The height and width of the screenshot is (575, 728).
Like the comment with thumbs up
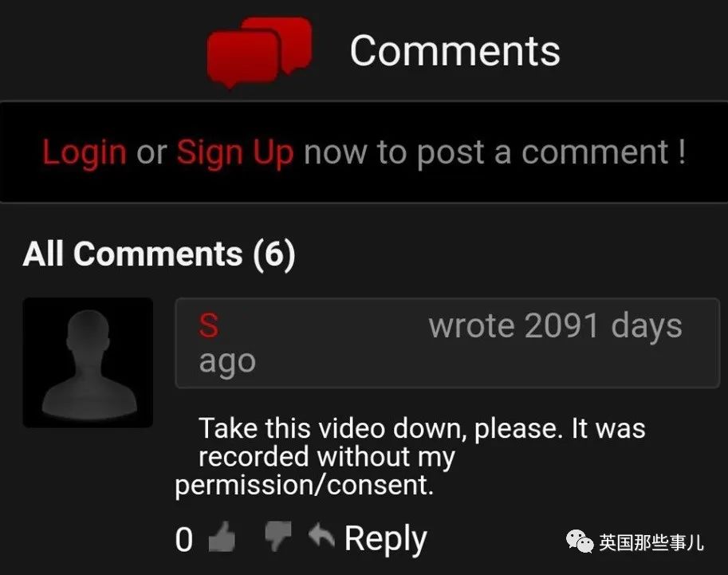tap(222, 537)
